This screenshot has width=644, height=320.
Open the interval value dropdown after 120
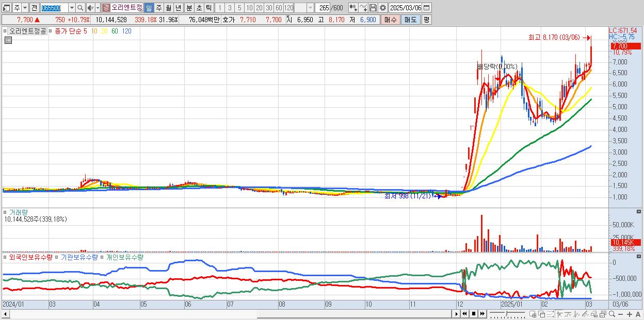pos(310,8)
